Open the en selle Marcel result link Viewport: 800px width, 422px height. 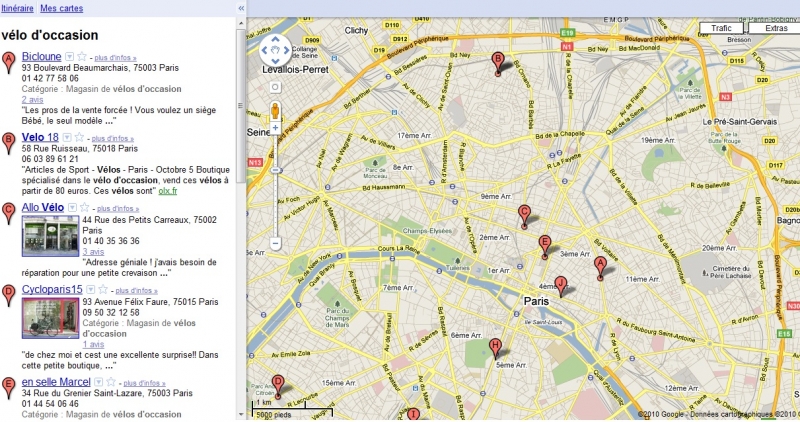(56, 382)
